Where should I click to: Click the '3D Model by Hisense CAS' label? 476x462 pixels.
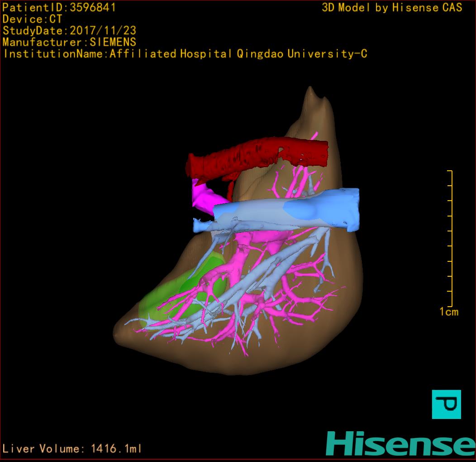coord(392,8)
